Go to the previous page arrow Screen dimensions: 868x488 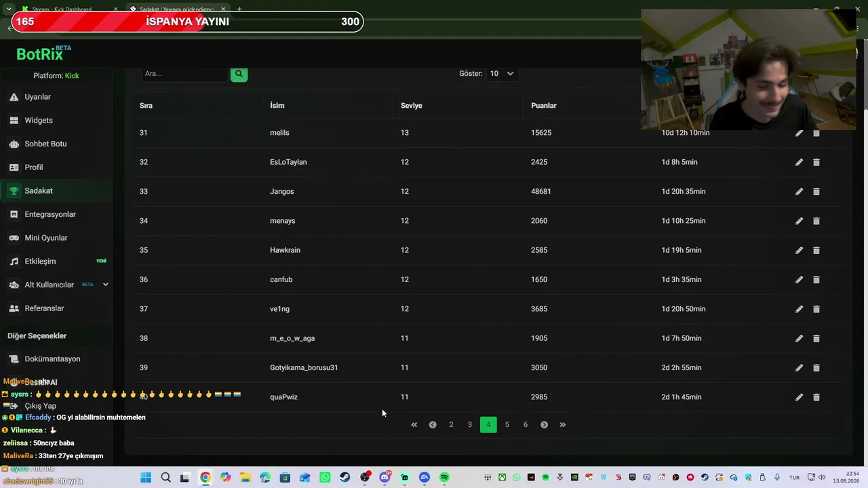tap(433, 425)
